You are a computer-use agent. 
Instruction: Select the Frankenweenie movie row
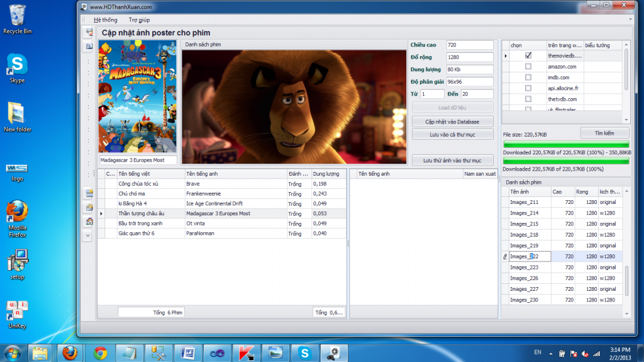tap(222, 194)
